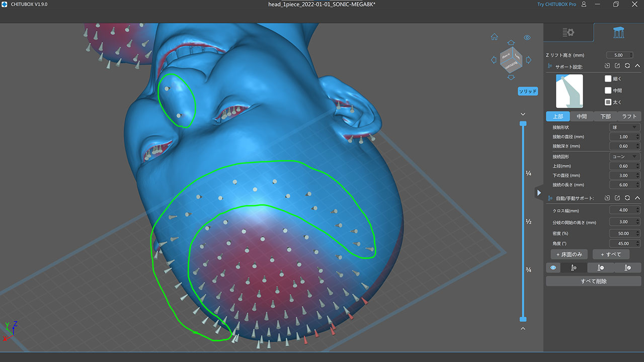Click the support preview thumbnail
644x362 pixels.
click(x=569, y=91)
